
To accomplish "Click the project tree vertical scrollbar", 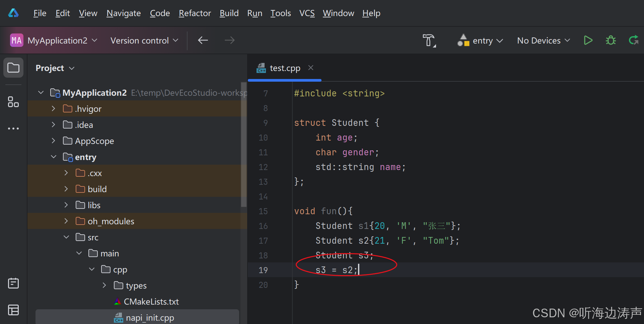I will (244, 144).
